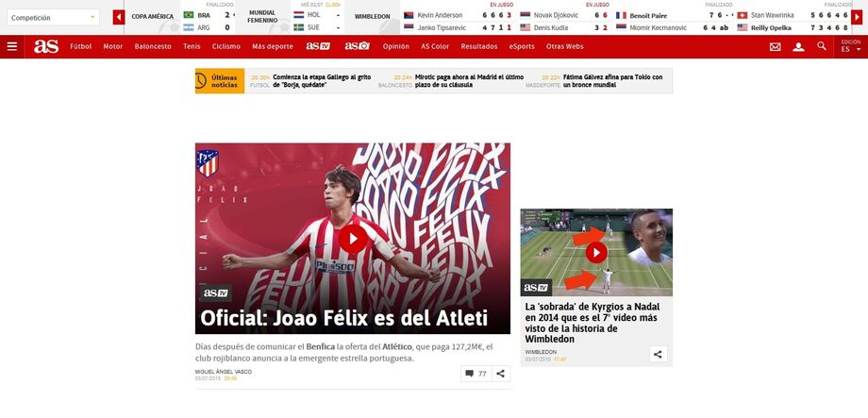Open the user profile icon

[x=798, y=47]
